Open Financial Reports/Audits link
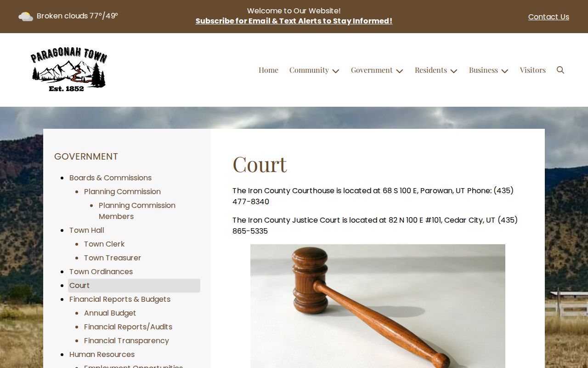Screen dimensions: 588x368 [x=128, y=327]
